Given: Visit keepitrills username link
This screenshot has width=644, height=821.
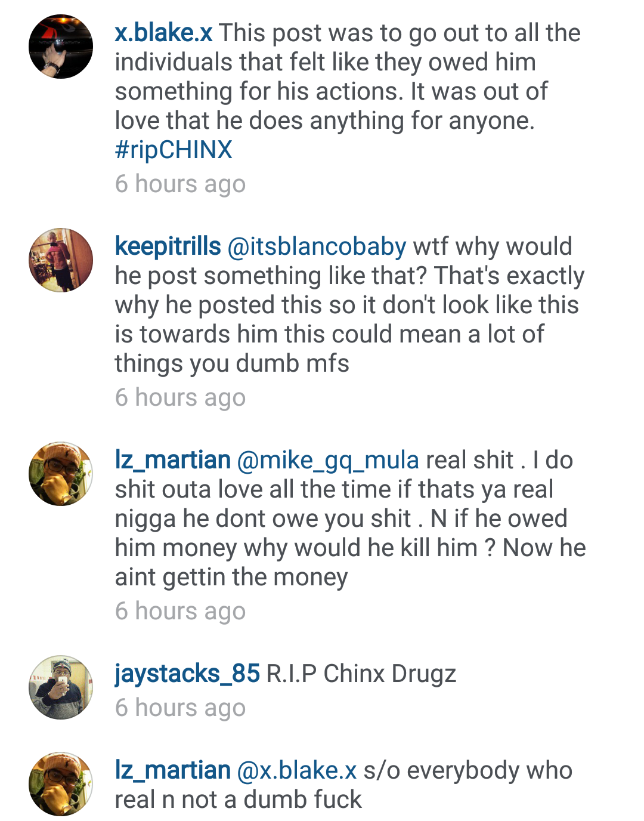Looking at the screenshot, I should (x=168, y=246).
